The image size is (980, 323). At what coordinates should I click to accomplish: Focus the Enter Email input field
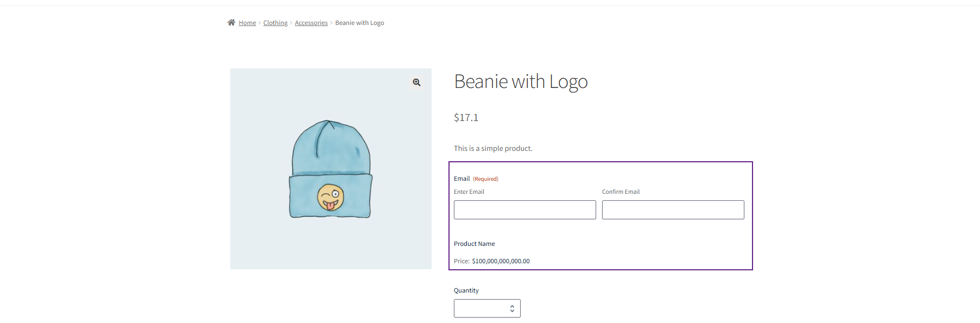click(x=524, y=210)
